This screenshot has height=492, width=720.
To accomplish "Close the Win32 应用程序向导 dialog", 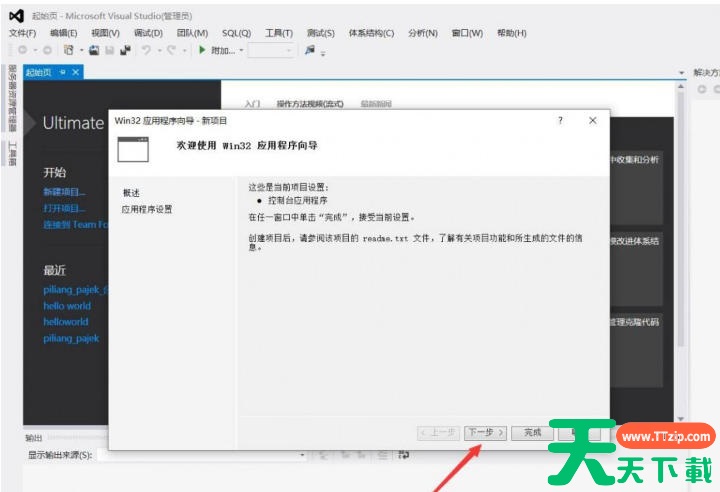I will pyautogui.click(x=593, y=120).
